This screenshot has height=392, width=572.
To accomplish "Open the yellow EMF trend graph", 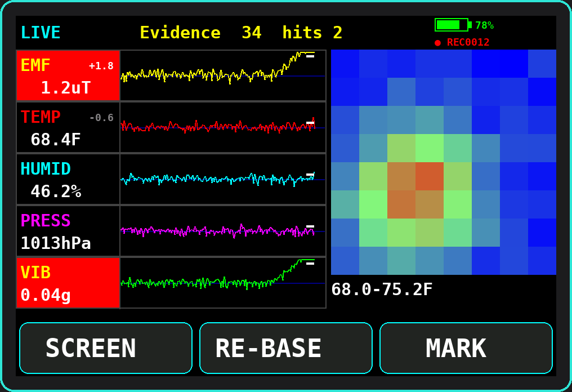I will point(223,75).
